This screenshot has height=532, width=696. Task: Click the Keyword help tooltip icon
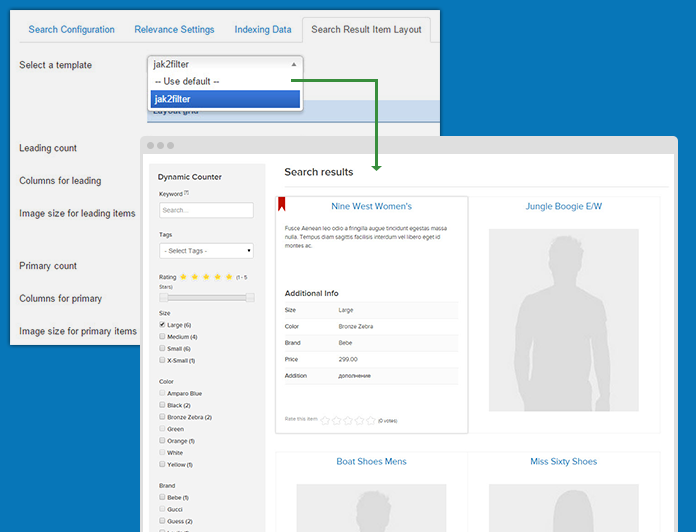(x=186, y=193)
